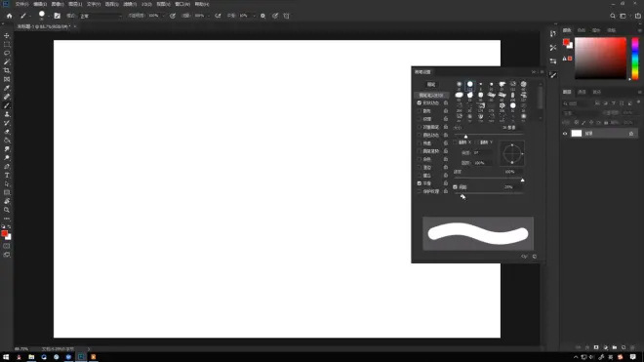Select the Crop tool
Screen dimensions: 644x362
7,70
